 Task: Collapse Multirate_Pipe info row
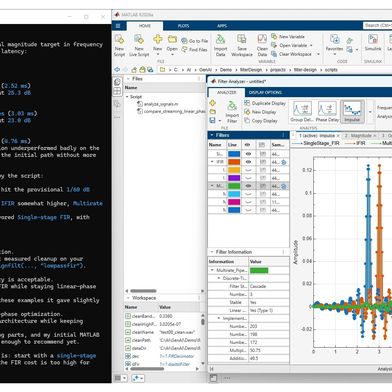[x=212, y=270]
